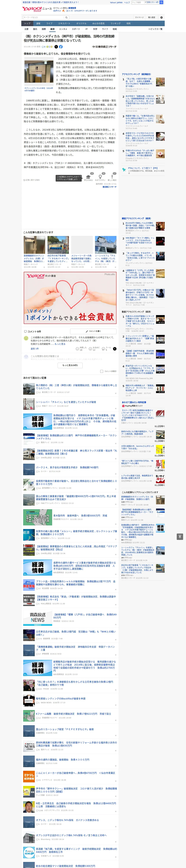186x868 pixels.
Task: Toggle the コメント非表示 checkbox
Action: pos(102,371)
